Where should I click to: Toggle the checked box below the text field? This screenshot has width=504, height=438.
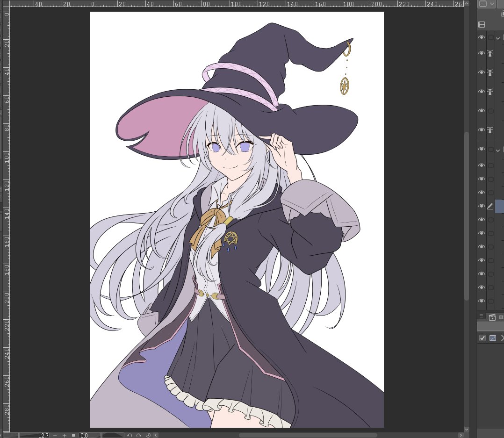tap(482, 338)
